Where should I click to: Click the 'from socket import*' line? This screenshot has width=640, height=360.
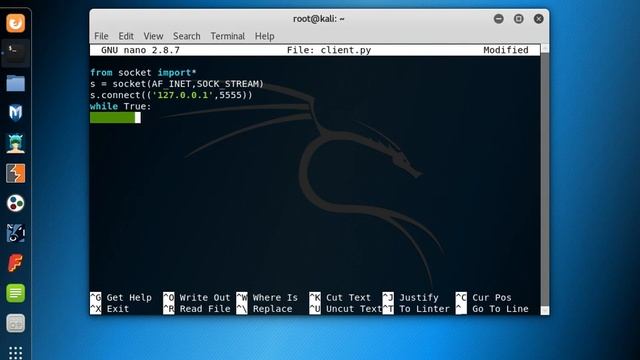[143, 73]
